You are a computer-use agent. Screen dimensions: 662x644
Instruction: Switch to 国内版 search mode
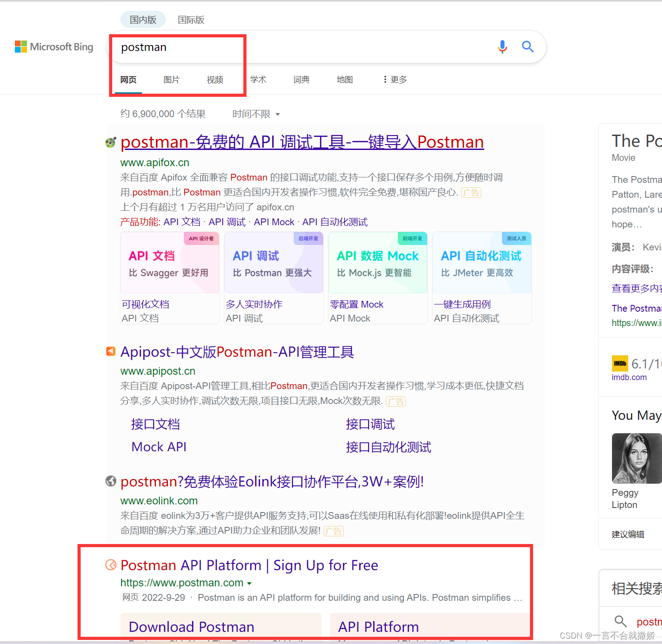(x=143, y=20)
